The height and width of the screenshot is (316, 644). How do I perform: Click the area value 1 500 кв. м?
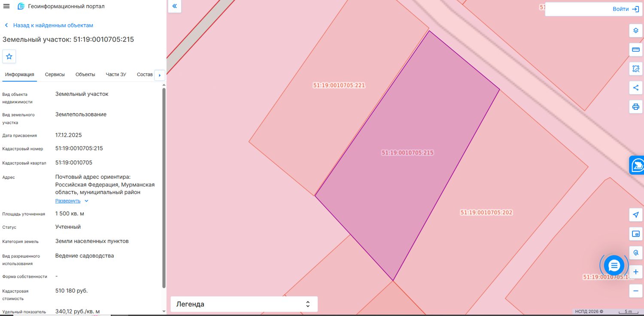(70, 213)
